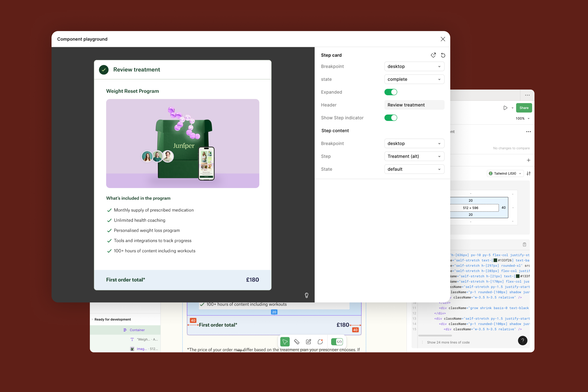588x392 pixels.
Task: Toggle the Expanded switch
Action: point(391,92)
